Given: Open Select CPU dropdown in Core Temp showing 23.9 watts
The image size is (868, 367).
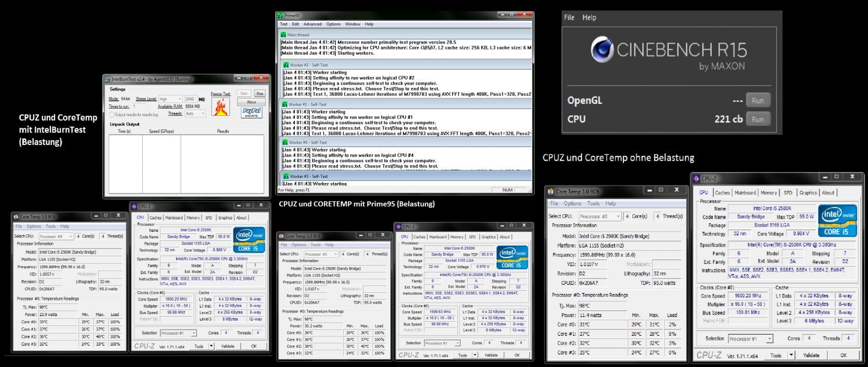Looking at the screenshot, I should [x=56, y=237].
